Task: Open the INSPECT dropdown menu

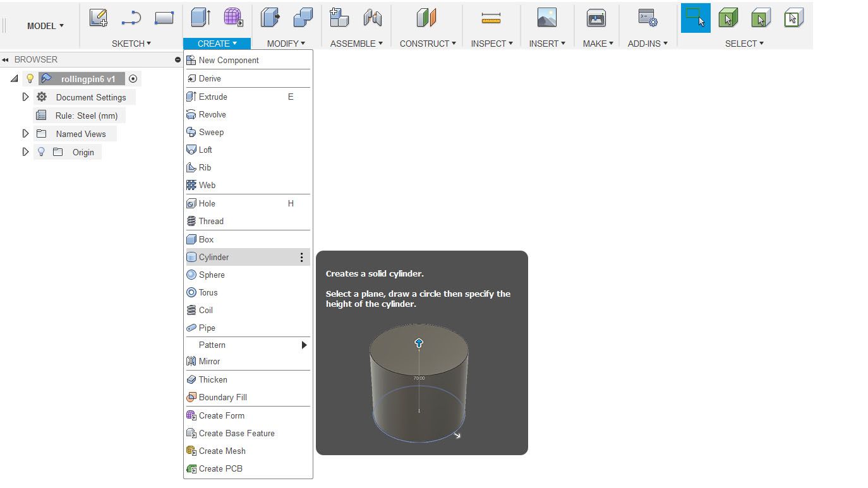Action: click(491, 44)
